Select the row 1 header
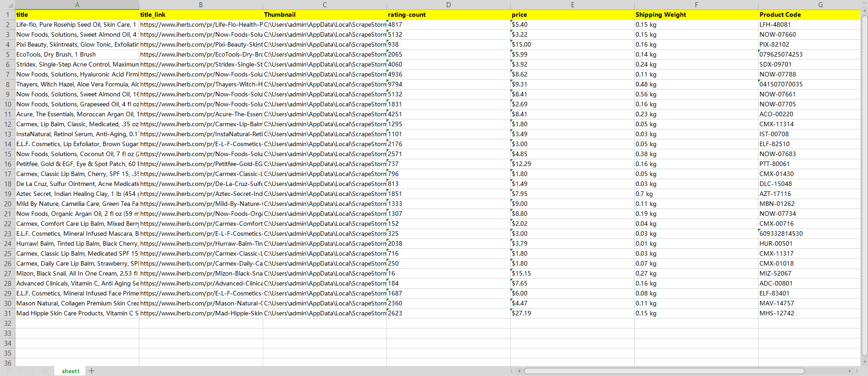The width and height of the screenshot is (868, 376). point(8,14)
